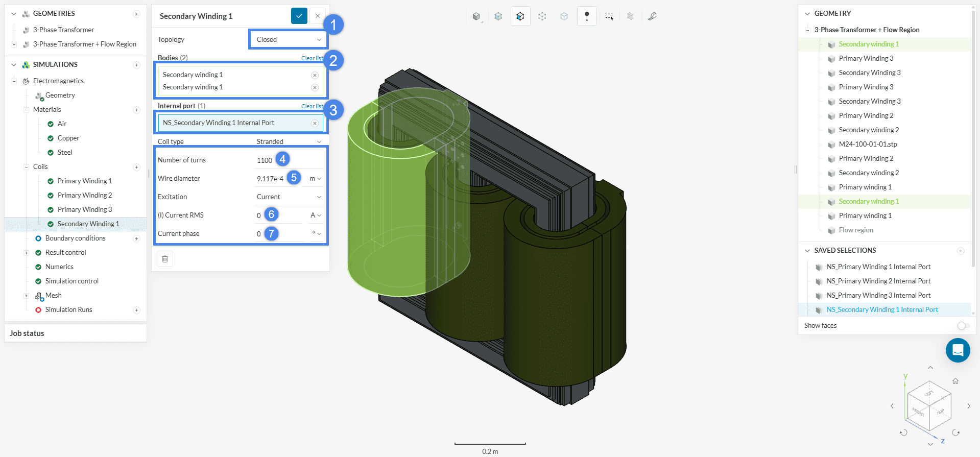980x457 pixels.
Task: Add a new simulation with plus icon
Action: click(x=136, y=65)
